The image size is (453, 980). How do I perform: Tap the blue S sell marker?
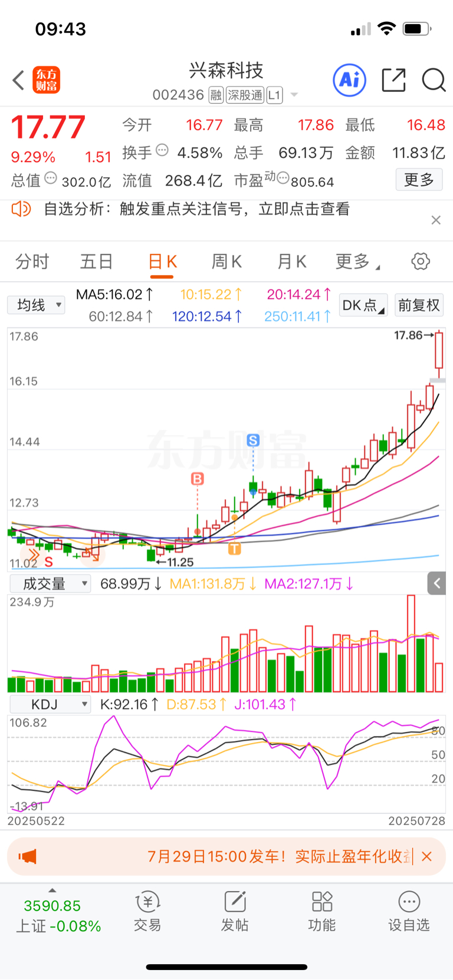tap(253, 440)
